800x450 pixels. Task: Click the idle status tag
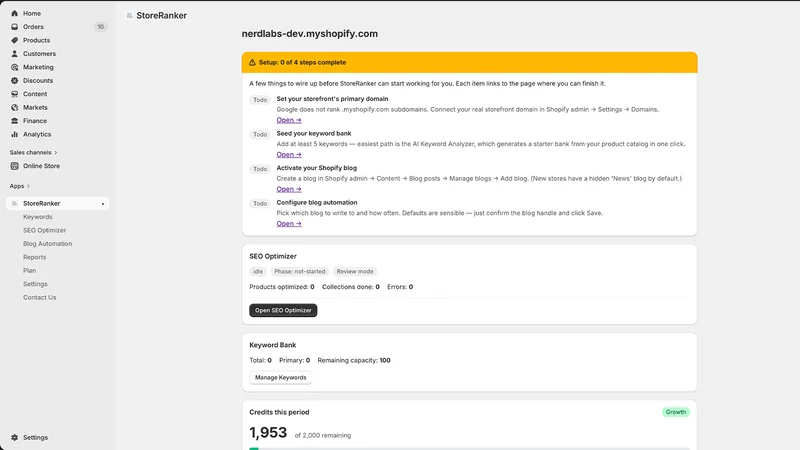click(x=258, y=271)
